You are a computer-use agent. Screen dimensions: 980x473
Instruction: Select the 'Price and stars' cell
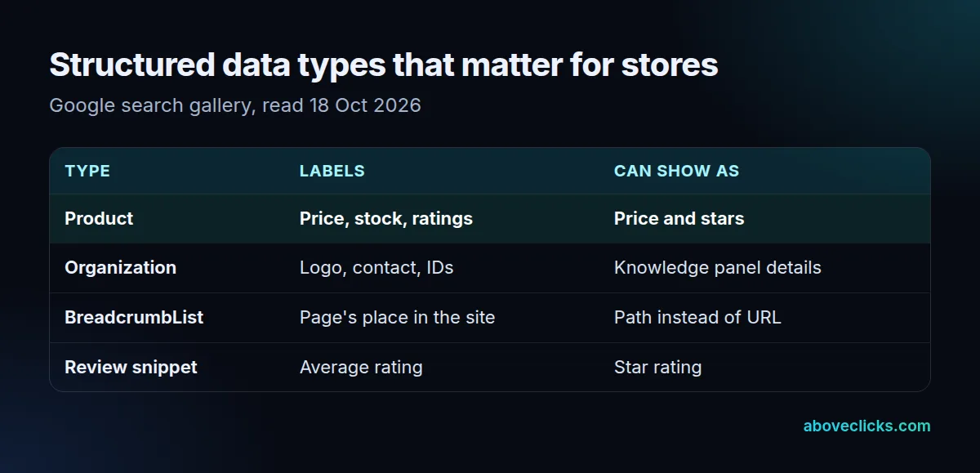[x=679, y=219]
